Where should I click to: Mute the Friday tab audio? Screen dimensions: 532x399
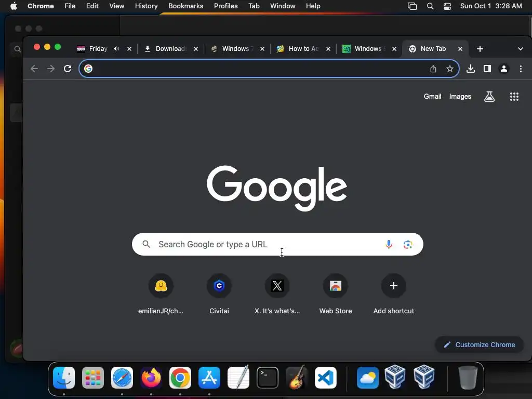click(116, 49)
